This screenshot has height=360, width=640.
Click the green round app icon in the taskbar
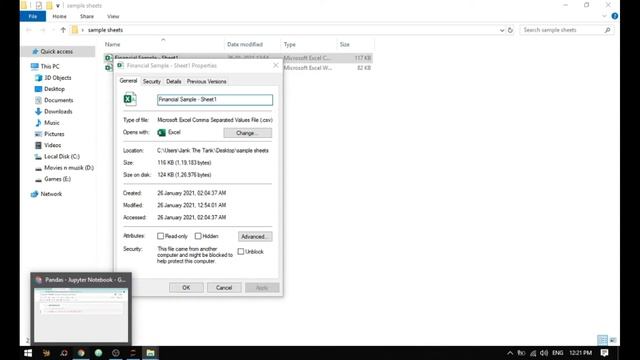click(x=98, y=353)
